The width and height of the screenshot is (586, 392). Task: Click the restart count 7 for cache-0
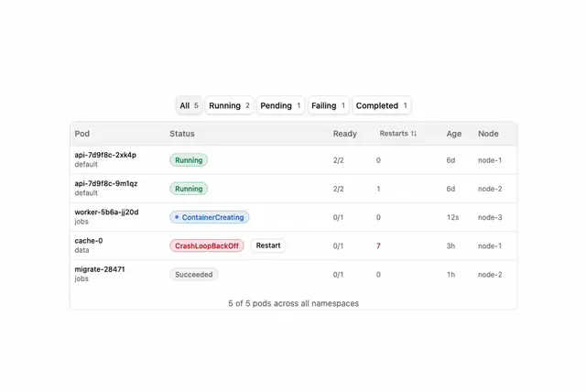378,245
